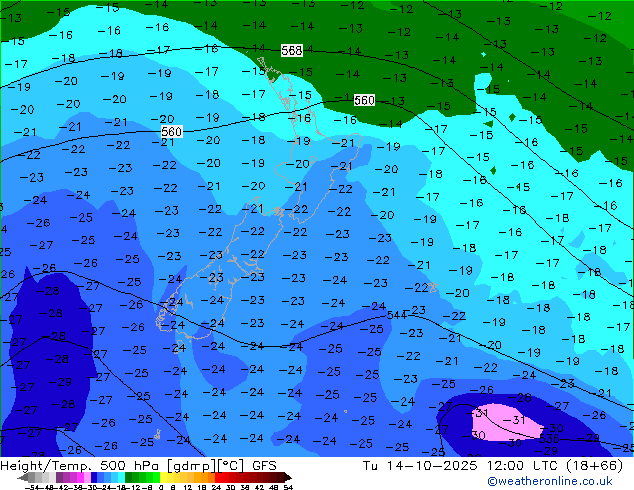634x490 pixels.
Task: Click the "-54" label under the color scale
Action: [31, 488]
